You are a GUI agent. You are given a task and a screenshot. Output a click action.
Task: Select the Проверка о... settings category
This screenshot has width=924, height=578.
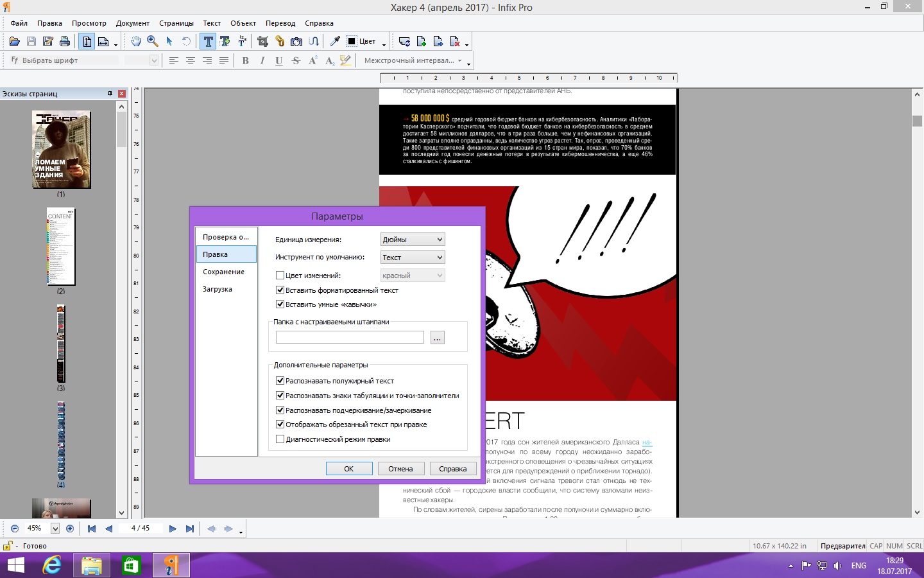pyautogui.click(x=226, y=237)
